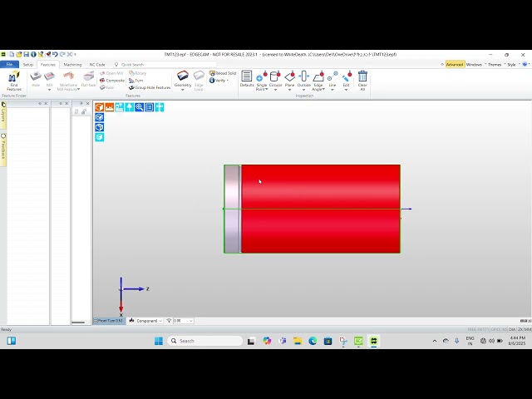Expand the Circular dropdown arrow

(x=275, y=90)
